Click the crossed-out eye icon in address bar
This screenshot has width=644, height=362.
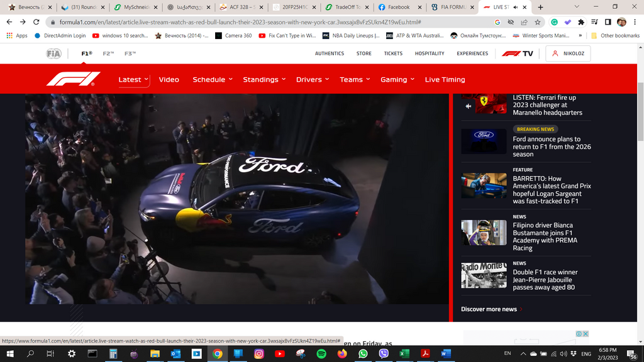(x=511, y=22)
